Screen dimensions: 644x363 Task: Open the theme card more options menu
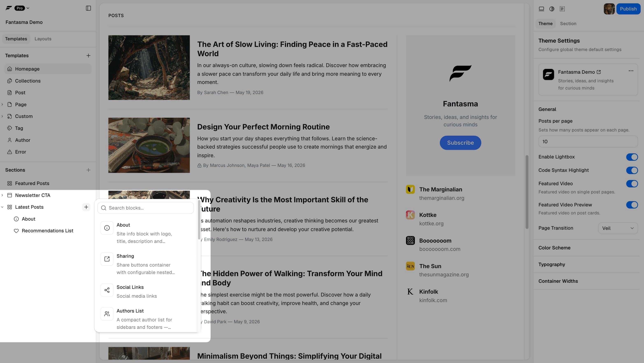[631, 71]
